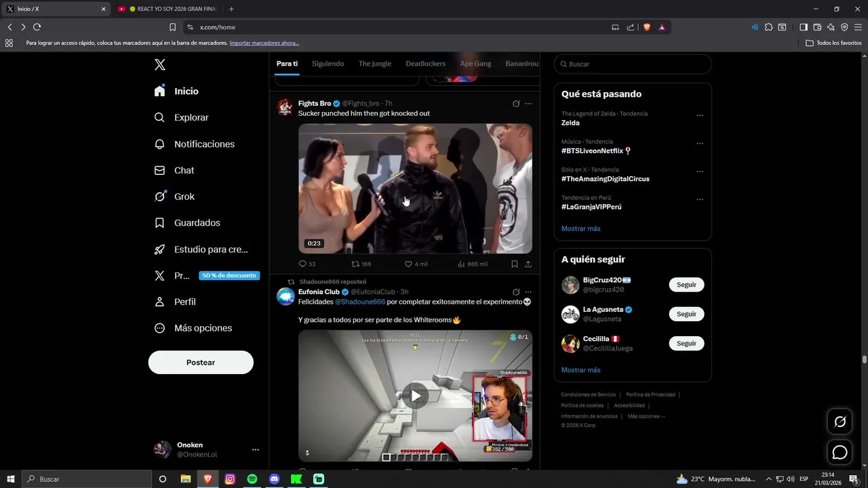Screen dimensions: 868x488
Task: Open Guardados bookmarks page
Action: [186, 222]
